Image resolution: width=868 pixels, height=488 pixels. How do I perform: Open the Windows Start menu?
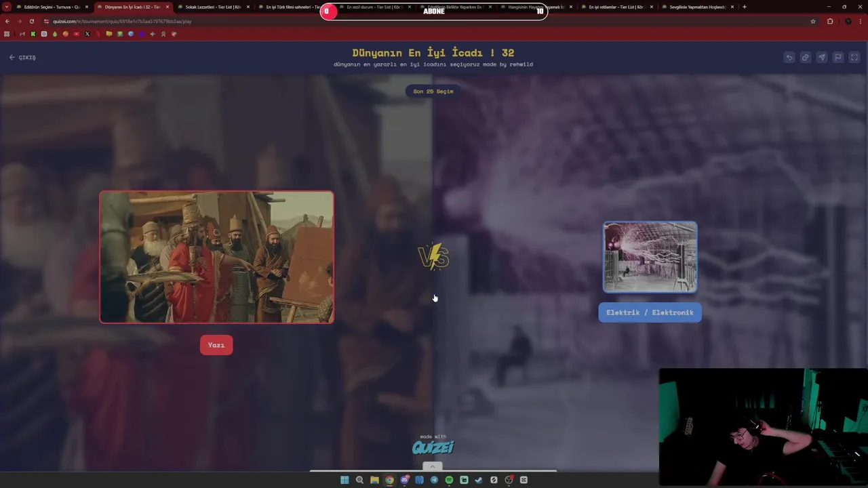point(344,480)
